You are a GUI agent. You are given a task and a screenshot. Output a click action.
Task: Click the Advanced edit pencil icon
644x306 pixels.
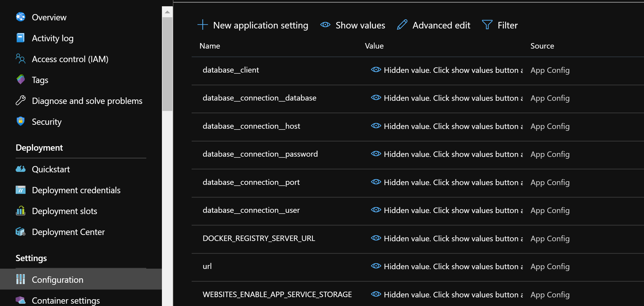pyautogui.click(x=402, y=25)
